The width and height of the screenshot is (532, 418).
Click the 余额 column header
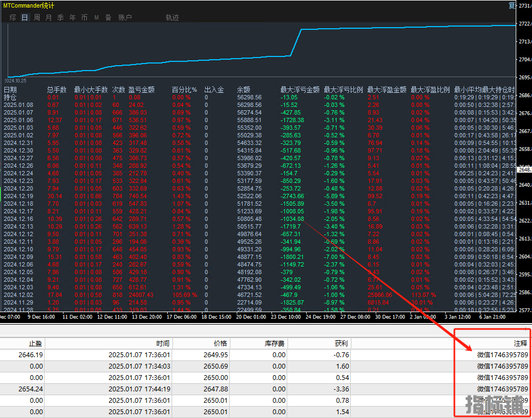point(243,90)
